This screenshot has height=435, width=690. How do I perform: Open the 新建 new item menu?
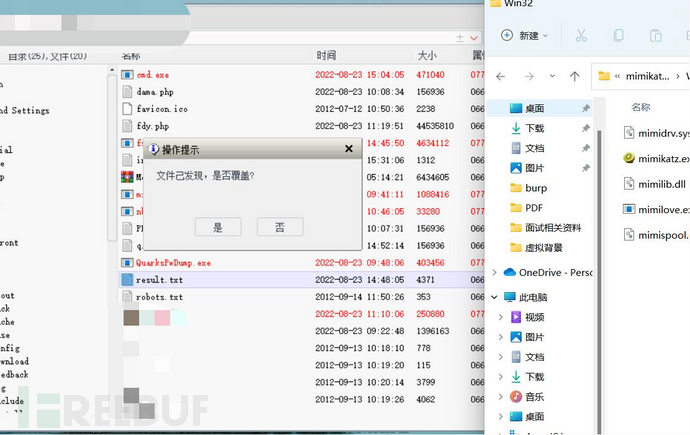(525, 35)
